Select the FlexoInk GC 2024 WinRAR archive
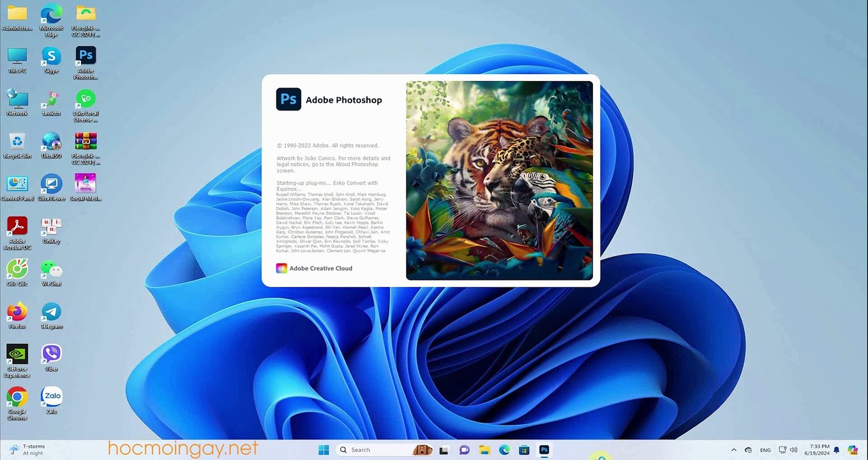The width and height of the screenshot is (868, 460). pyautogui.click(x=86, y=148)
